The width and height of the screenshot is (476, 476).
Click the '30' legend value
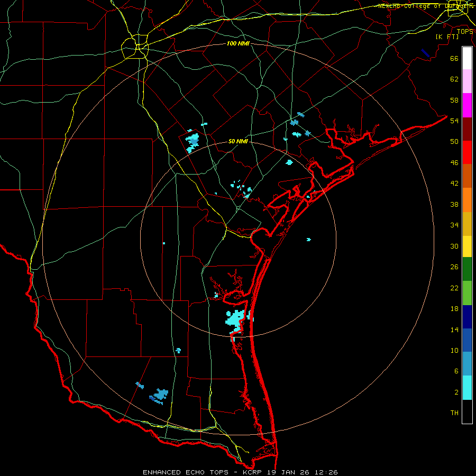454,246
